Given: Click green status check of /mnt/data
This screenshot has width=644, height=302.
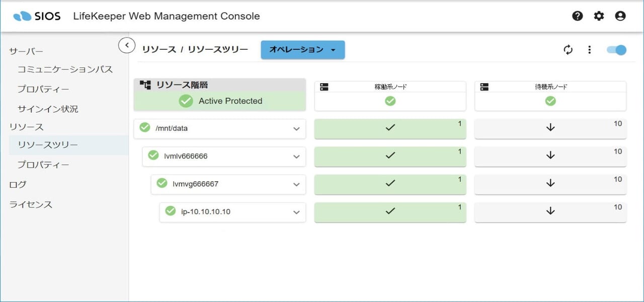Looking at the screenshot, I should [x=145, y=127].
